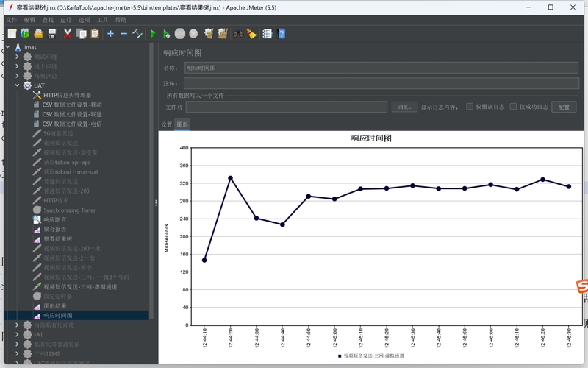588x368 pixels.
Task: Open the 文件 menu
Action: coord(12,20)
